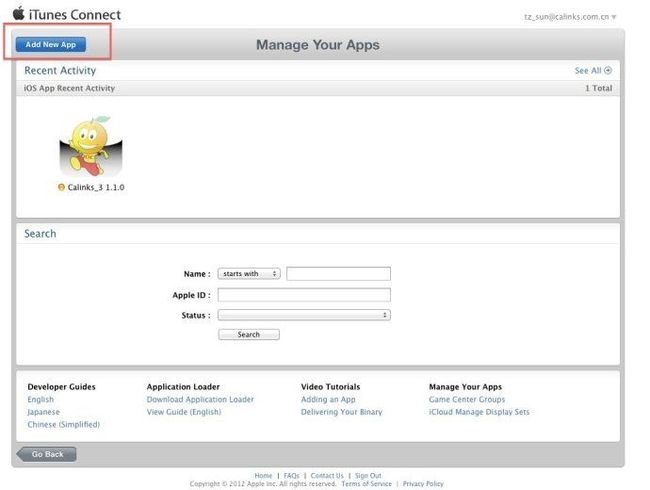Click the See All link
The image size is (650, 490).
[x=588, y=70]
